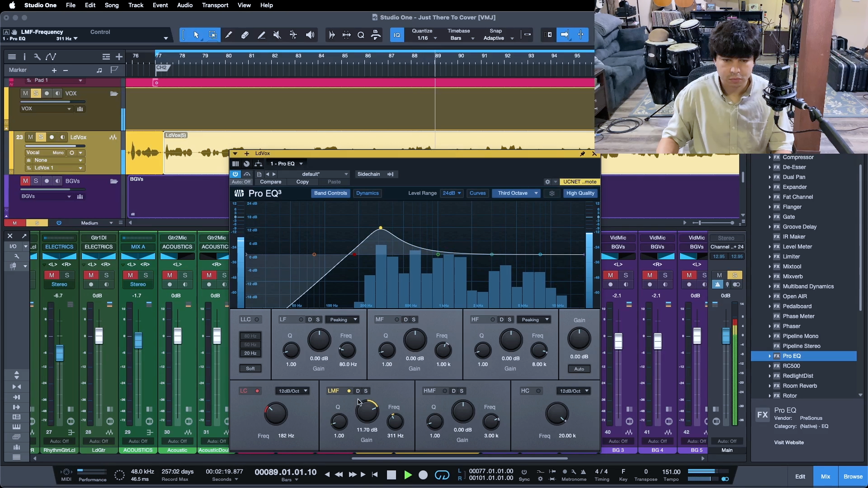Image resolution: width=868 pixels, height=488 pixels.
Task: Open the Transport menu
Action: 215,5
